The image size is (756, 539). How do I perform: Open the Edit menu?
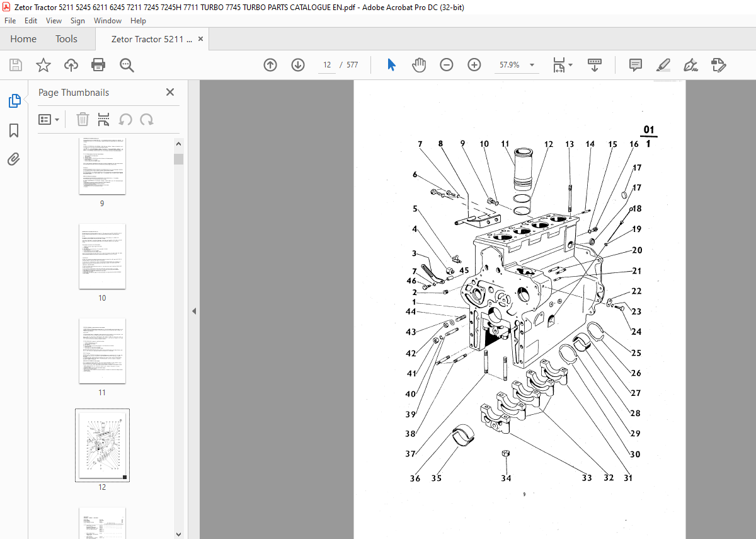pyautogui.click(x=31, y=21)
